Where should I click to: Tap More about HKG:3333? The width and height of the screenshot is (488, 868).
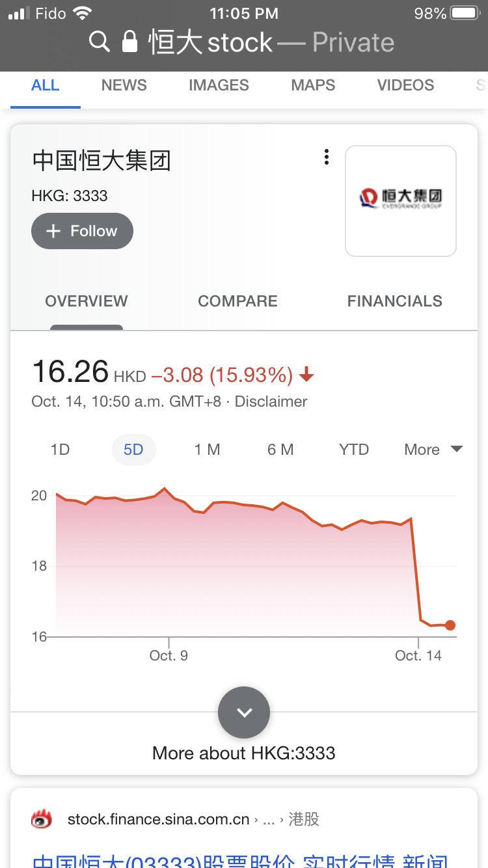coord(244,753)
